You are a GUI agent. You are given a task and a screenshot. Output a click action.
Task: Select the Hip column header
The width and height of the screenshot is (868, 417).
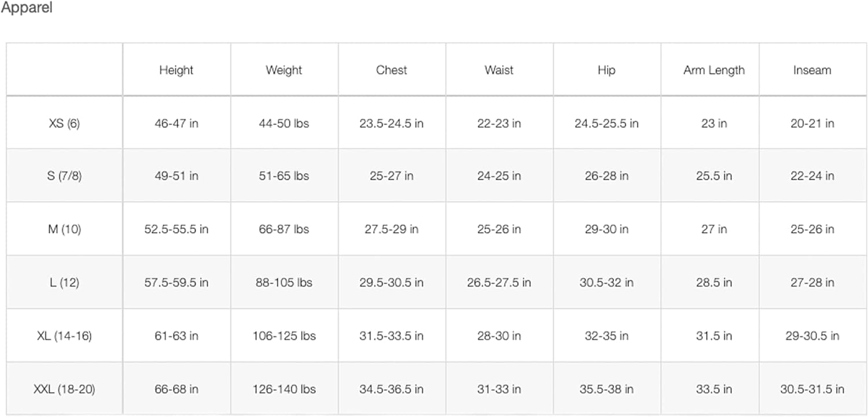[606, 70]
